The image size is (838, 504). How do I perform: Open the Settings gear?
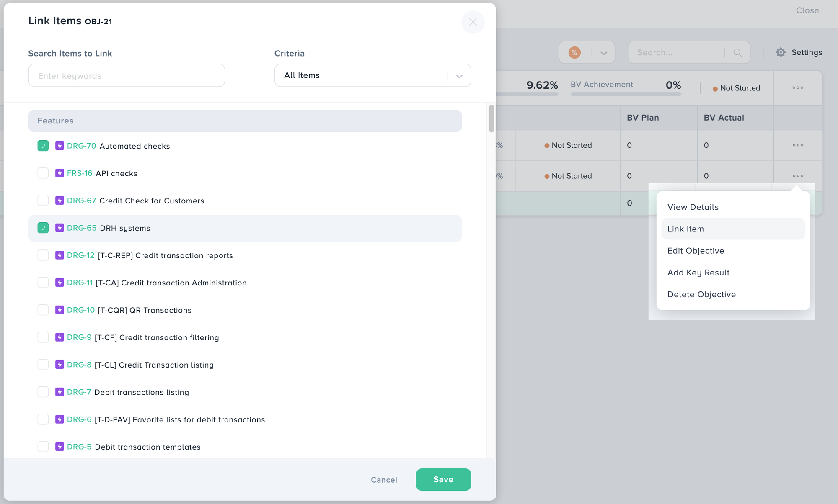pos(780,52)
